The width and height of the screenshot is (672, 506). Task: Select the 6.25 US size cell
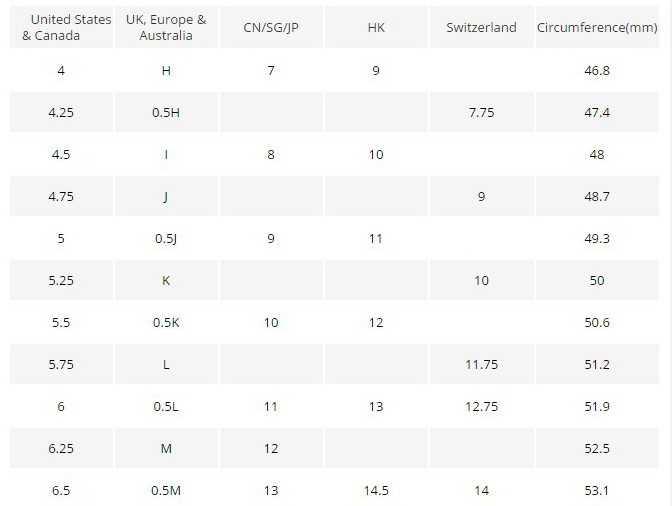(62, 448)
